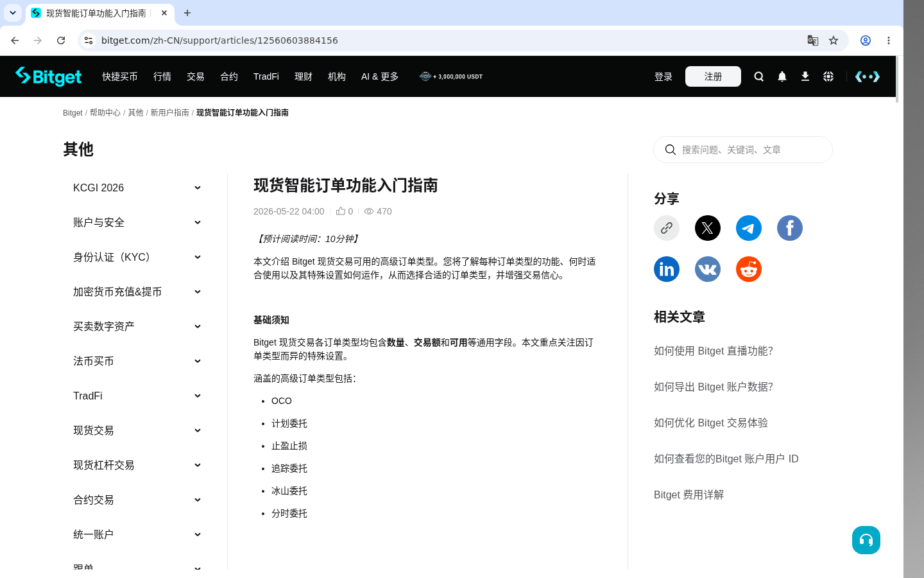Open customer support headset chat
Screen dimensions: 924x578
coord(866,540)
